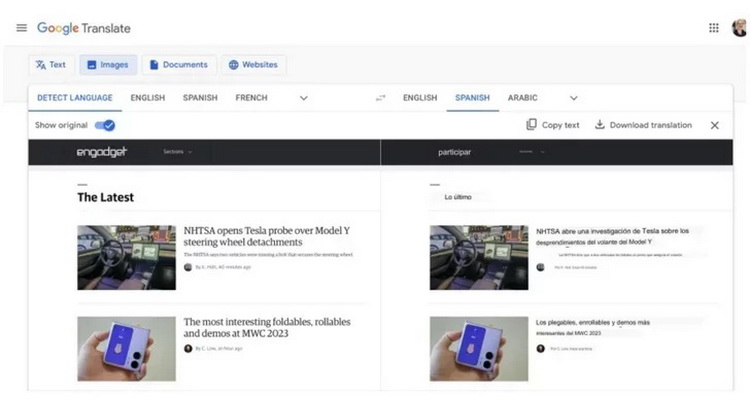Click the user profile avatar
750x410 pixels.
[x=738, y=28]
